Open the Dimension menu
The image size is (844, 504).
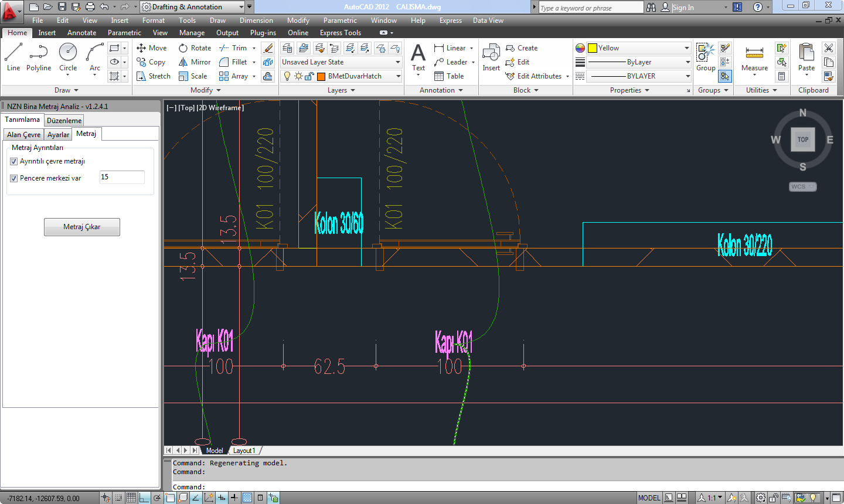pyautogui.click(x=256, y=21)
